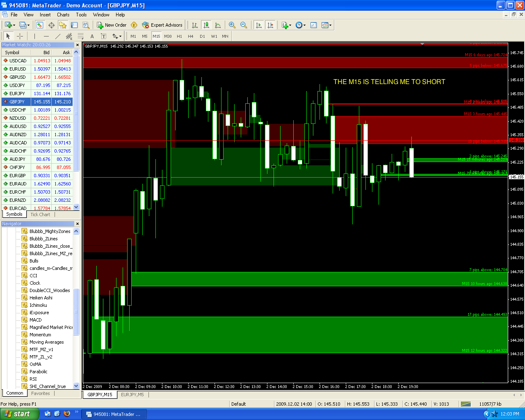
Task: Toggle the Expert Advisors button
Action: point(162,25)
